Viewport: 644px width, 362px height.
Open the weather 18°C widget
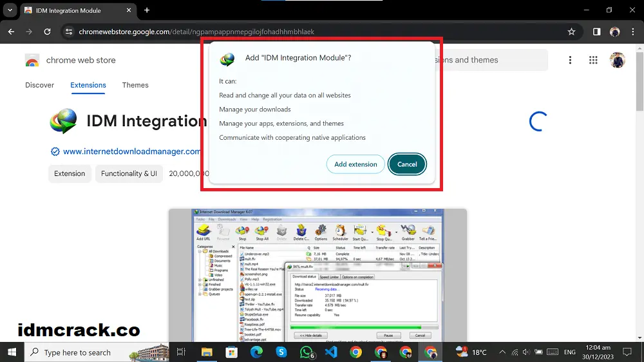[x=471, y=352]
